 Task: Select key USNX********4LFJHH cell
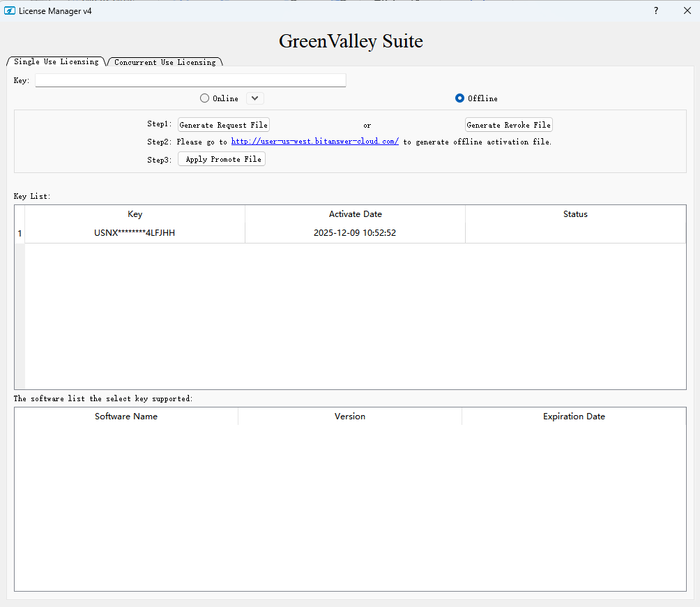point(135,233)
